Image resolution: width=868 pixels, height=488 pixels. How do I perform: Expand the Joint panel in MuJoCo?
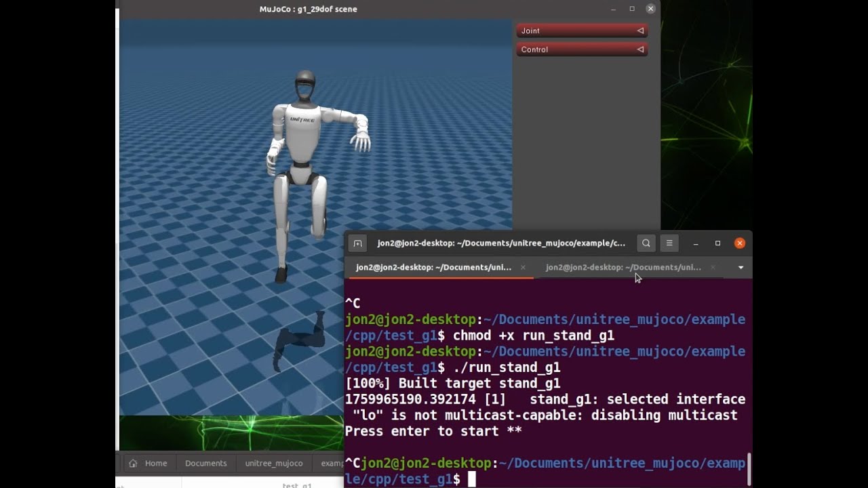[582, 30]
